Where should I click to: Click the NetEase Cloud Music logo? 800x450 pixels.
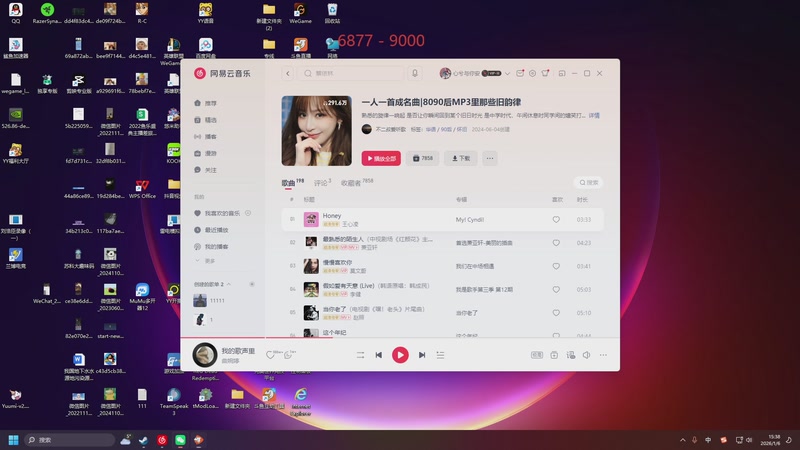coord(199,73)
